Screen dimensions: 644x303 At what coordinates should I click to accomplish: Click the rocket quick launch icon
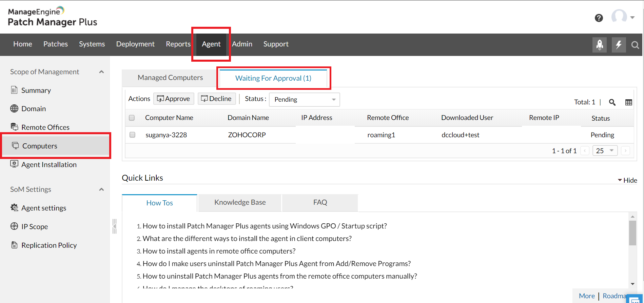[x=600, y=45]
